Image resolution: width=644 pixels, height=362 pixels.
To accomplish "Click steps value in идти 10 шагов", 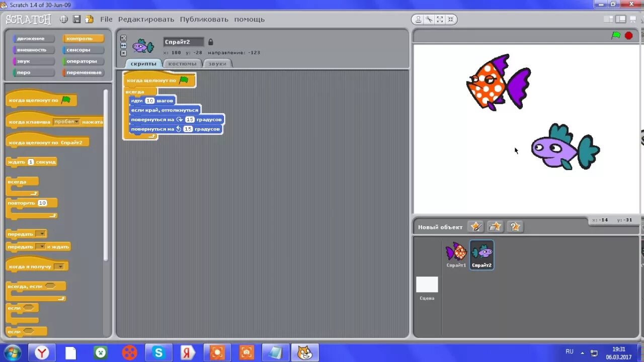I will coord(149,101).
